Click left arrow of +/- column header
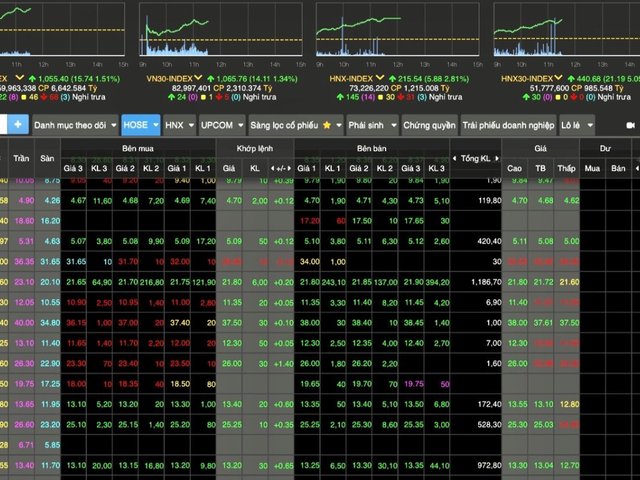Viewport: 640px width, 480px height. (x=272, y=168)
